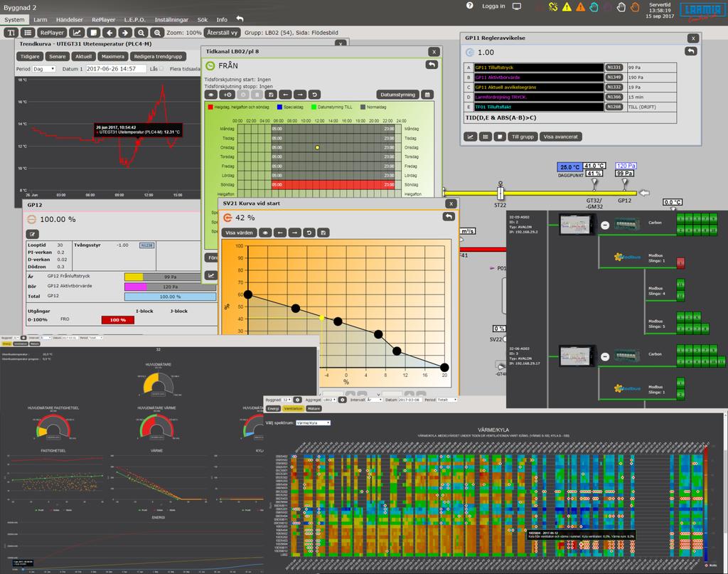Toggle the eye visibility button in Tidkanal toolbar
The width and height of the screenshot is (728, 574).
pos(210,95)
